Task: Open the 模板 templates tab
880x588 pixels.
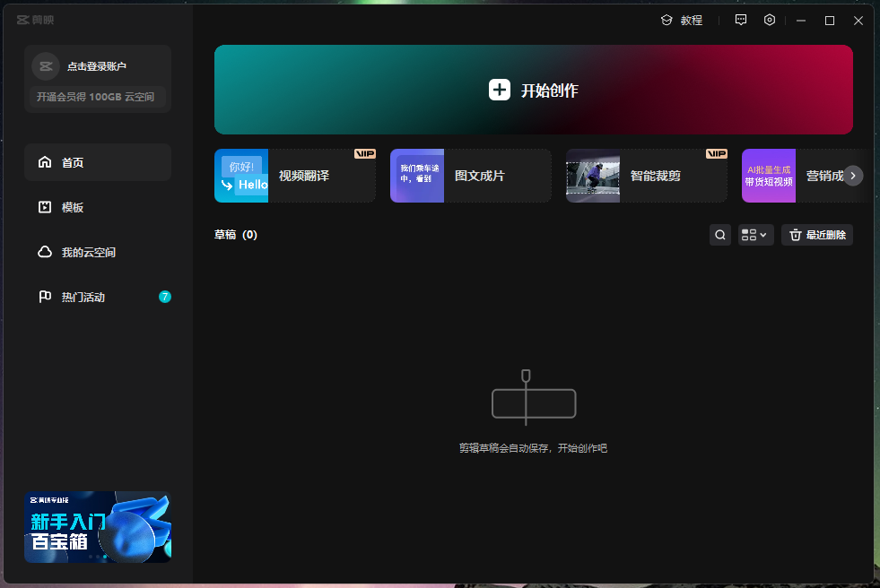Action: tap(98, 207)
